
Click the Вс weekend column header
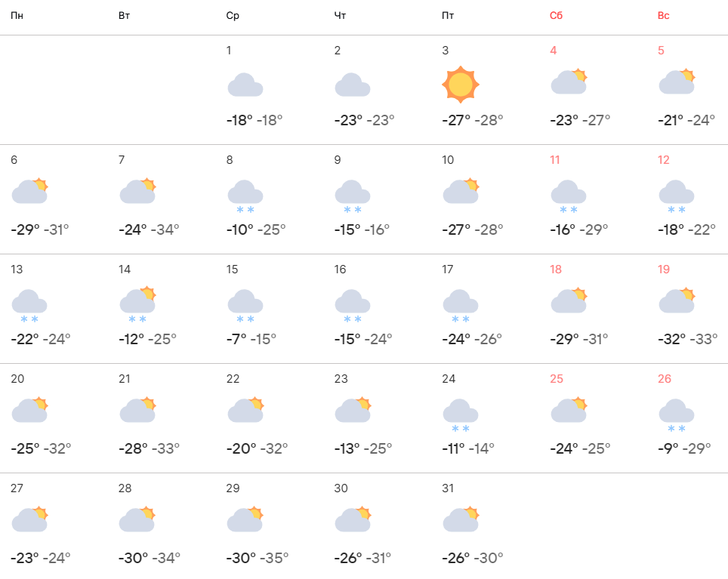pos(664,16)
